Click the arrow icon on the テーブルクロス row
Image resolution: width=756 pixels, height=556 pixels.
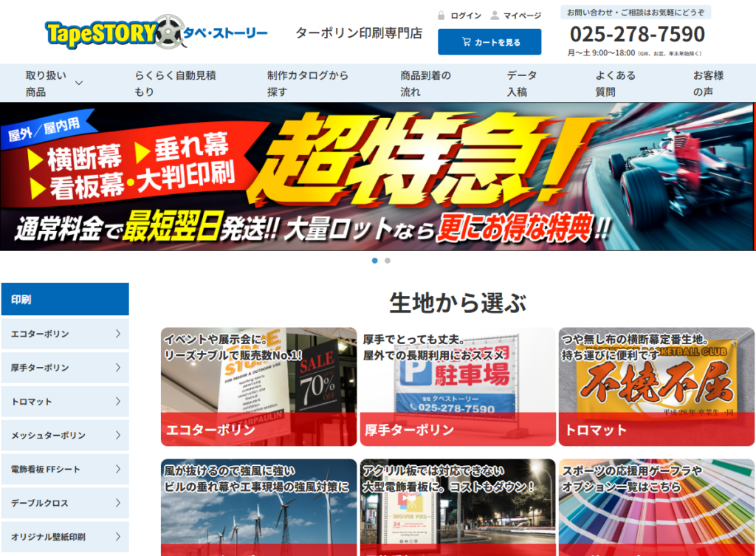(117, 503)
